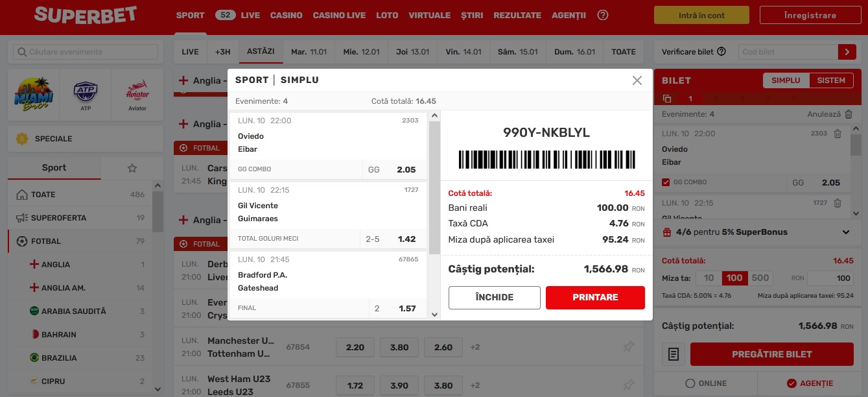Screen dimensions: 868x397
Task: Click the house icon next to Toate
Action: [21, 195]
